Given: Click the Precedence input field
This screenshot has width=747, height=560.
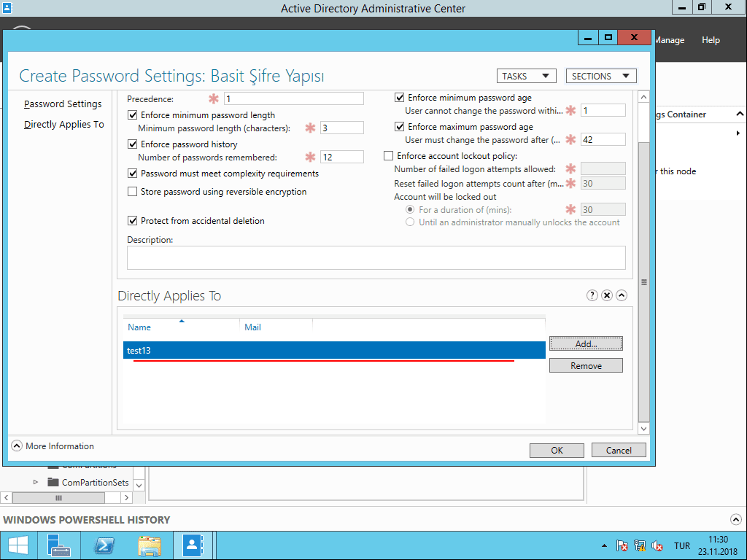Looking at the screenshot, I should pos(293,98).
